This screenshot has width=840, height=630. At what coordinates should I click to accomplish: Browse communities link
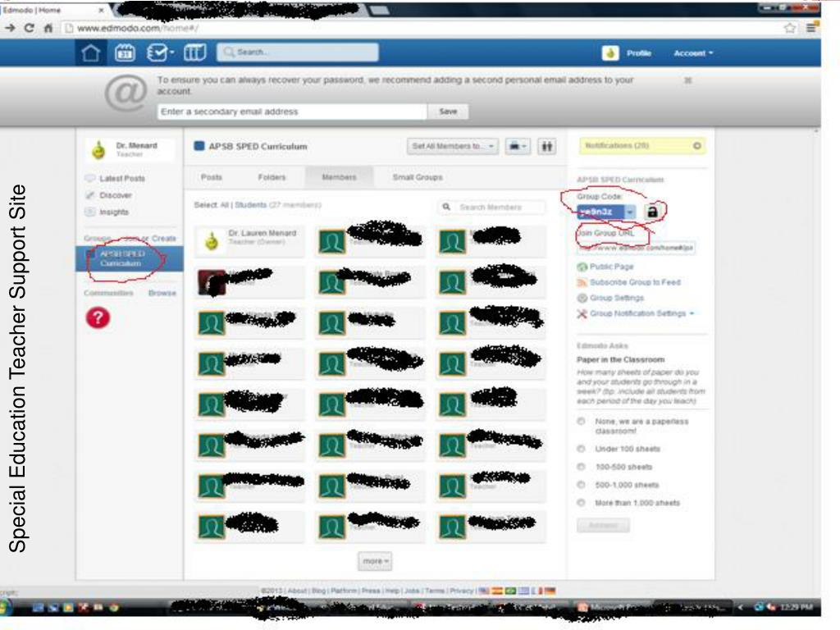(162, 293)
